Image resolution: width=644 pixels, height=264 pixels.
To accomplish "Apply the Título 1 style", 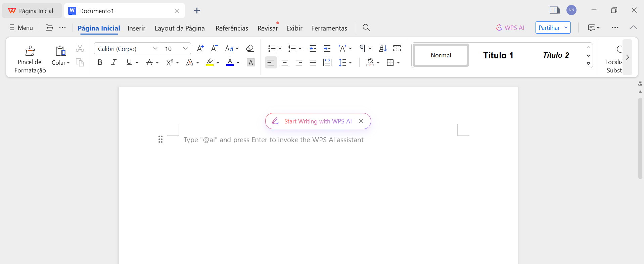I will (x=498, y=55).
